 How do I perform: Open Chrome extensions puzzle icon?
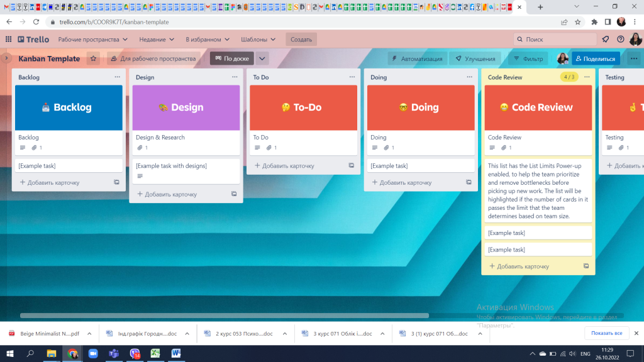(x=594, y=22)
